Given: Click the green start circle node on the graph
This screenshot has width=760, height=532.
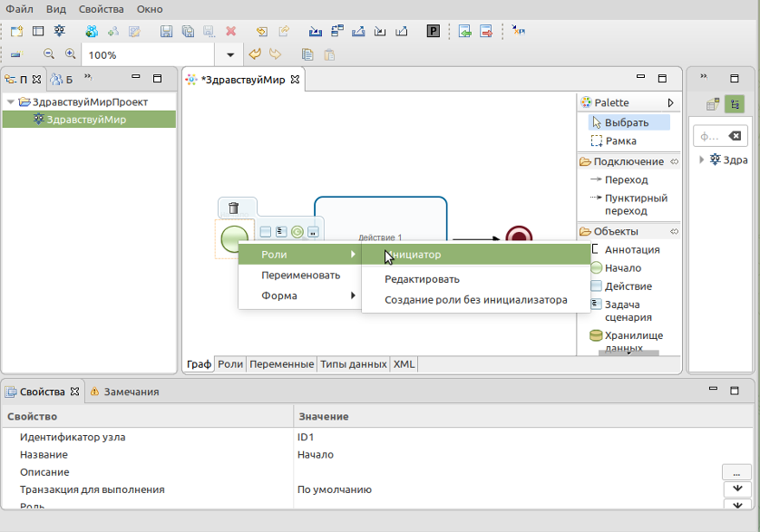Looking at the screenshot, I should 235,238.
